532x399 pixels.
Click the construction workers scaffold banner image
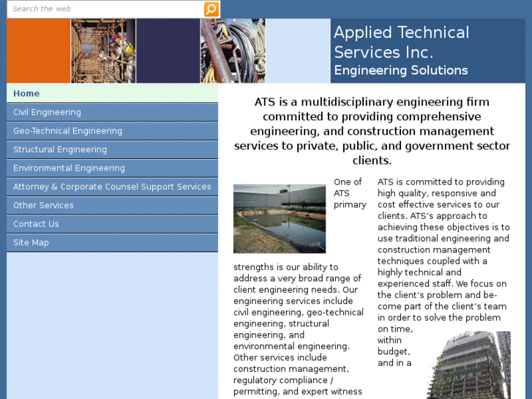tap(103, 51)
